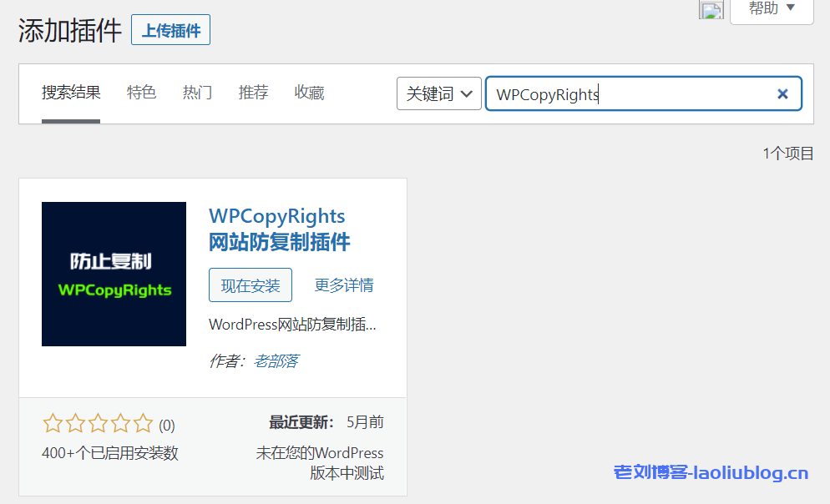This screenshot has height=504, width=830.
Task: Clear the plugin search field text
Action: pos(782,94)
